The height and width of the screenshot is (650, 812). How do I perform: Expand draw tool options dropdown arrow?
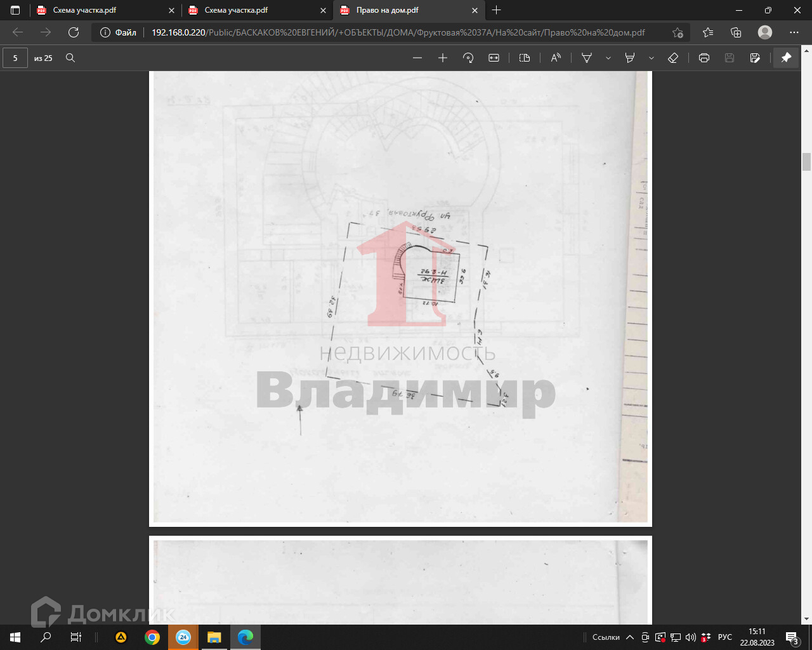tap(608, 58)
